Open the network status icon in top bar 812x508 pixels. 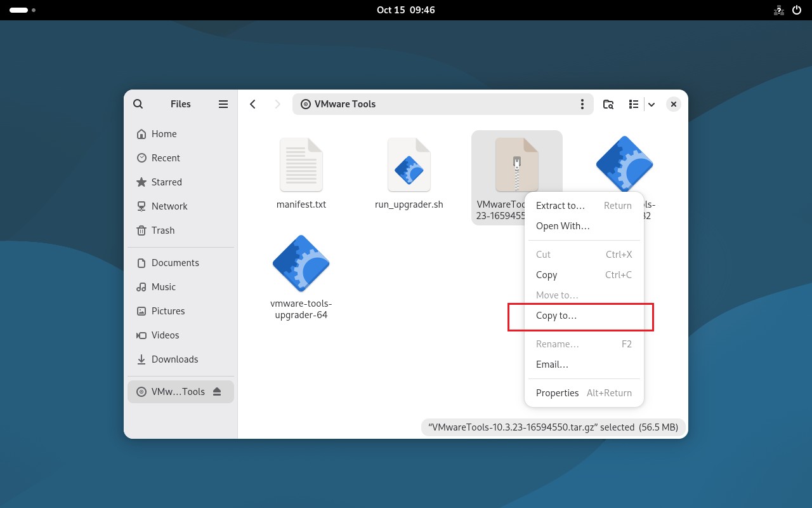[x=779, y=10]
